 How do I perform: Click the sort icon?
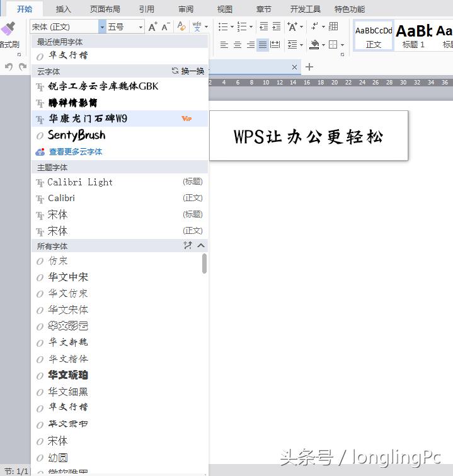pyautogui.click(x=314, y=26)
